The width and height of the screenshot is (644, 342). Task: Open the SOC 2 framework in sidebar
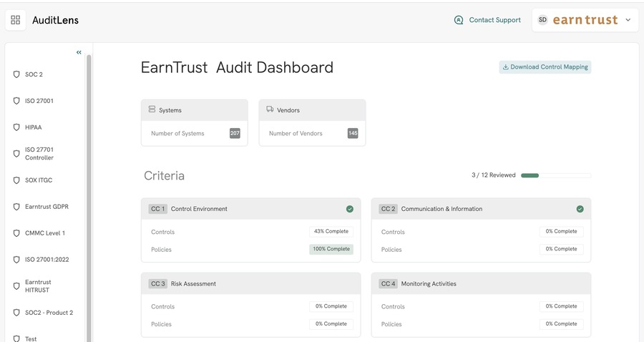[x=34, y=74]
